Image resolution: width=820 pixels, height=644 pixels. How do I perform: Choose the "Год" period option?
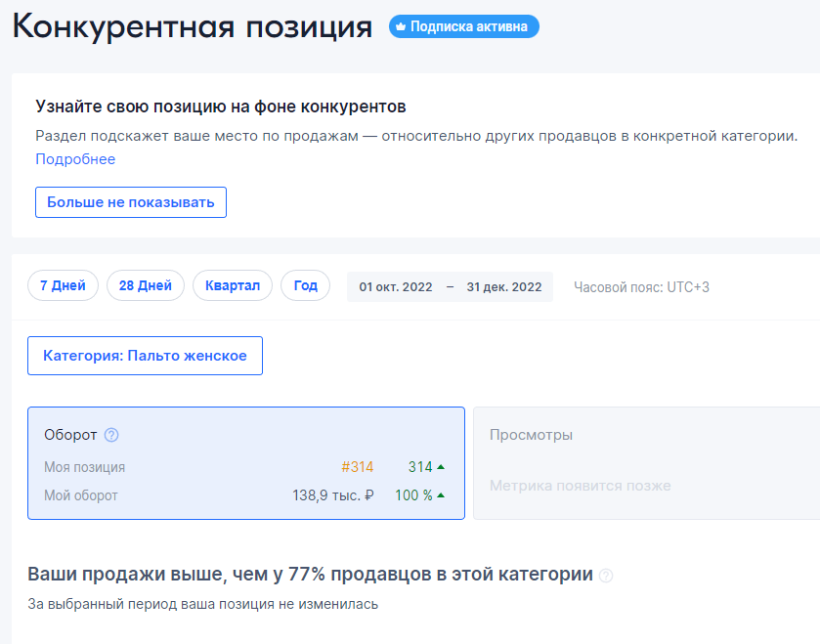click(x=304, y=285)
